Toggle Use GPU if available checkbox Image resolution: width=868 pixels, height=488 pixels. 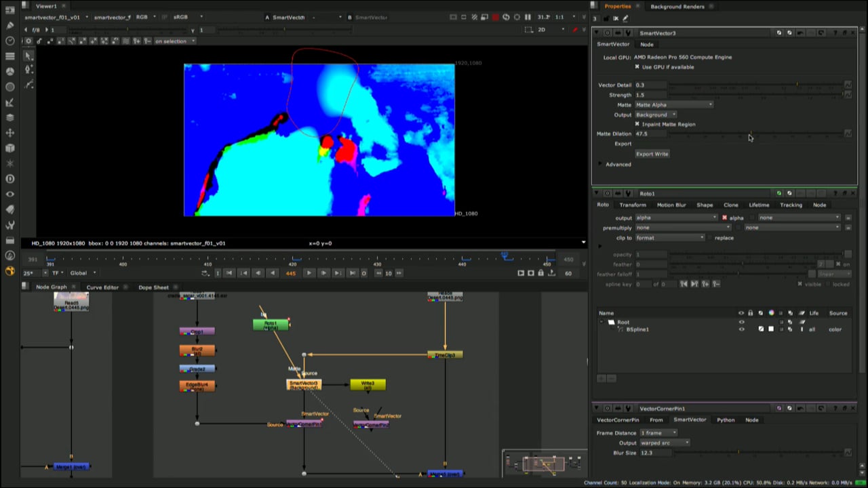coord(637,66)
